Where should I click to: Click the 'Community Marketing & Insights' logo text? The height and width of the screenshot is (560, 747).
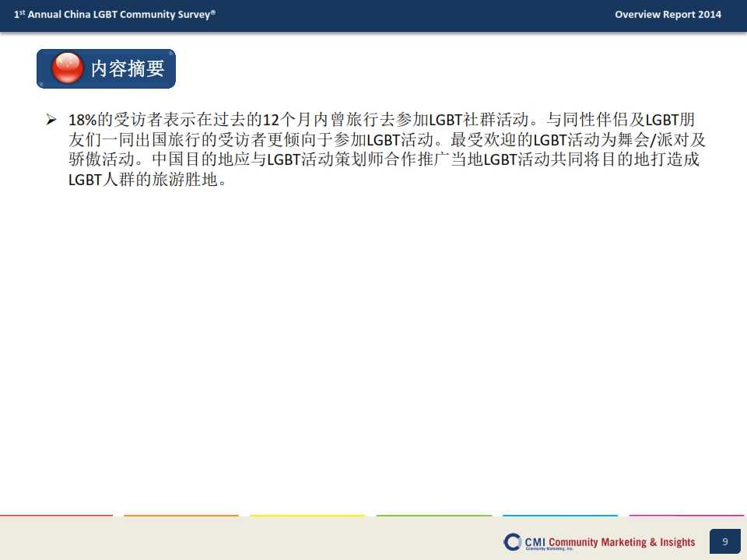click(x=622, y=541)
